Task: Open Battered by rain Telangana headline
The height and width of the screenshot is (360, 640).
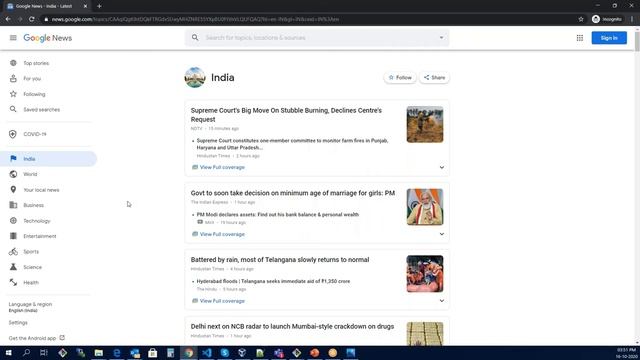Action: coord(280,260)
